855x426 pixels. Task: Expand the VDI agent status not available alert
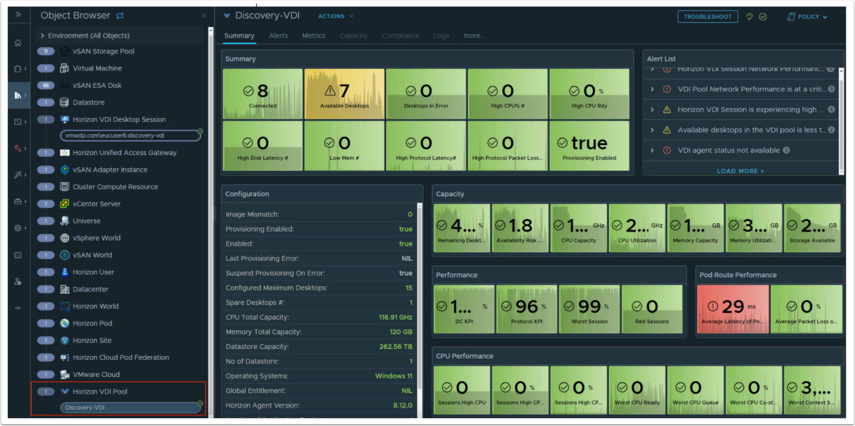coord(653,150)
